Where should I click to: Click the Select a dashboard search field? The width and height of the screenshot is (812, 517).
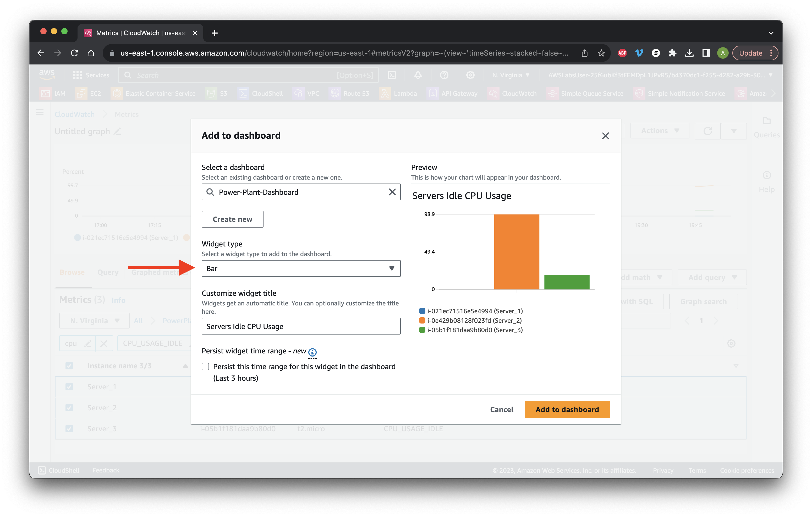point(301,192)
